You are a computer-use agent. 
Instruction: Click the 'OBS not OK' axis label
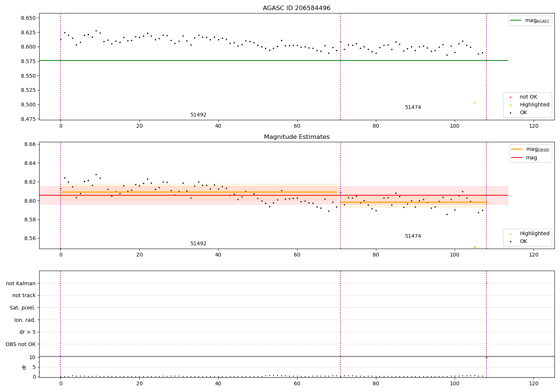[x=21, y=345]
